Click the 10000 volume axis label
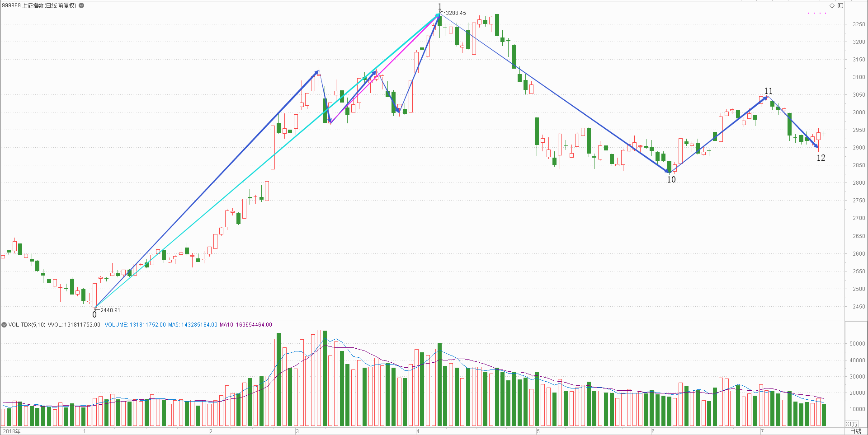The height and width of the screenshot is (435, 868). (857, 409)
